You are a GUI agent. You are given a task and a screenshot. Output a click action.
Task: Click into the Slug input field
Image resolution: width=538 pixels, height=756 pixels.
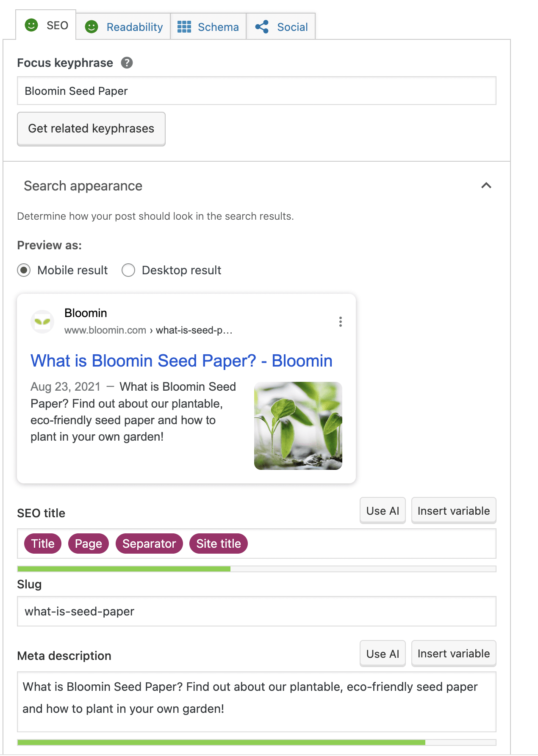(256, 611)
